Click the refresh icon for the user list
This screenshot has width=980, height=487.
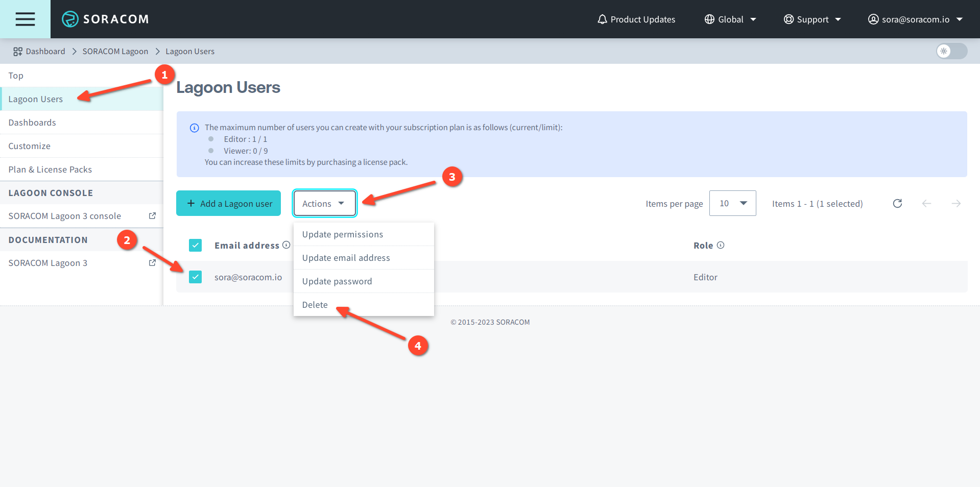click(x=897, y=204)
